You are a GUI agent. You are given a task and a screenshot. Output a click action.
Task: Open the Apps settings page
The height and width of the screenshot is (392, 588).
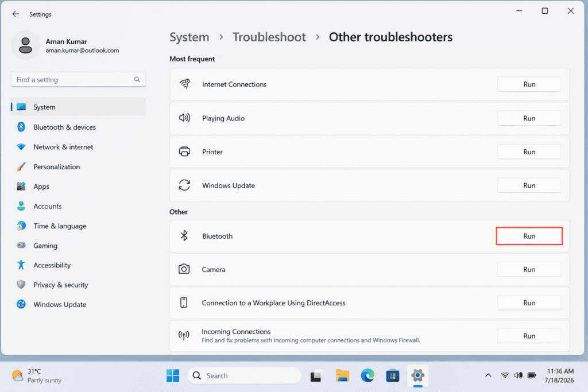[x=78, y=187]
